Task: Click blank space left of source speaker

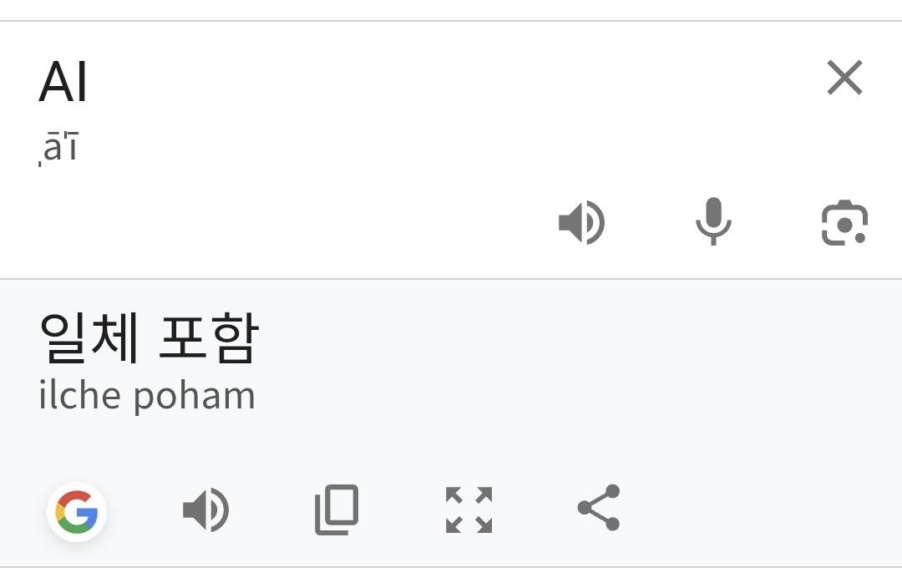Action: (292, 223)
